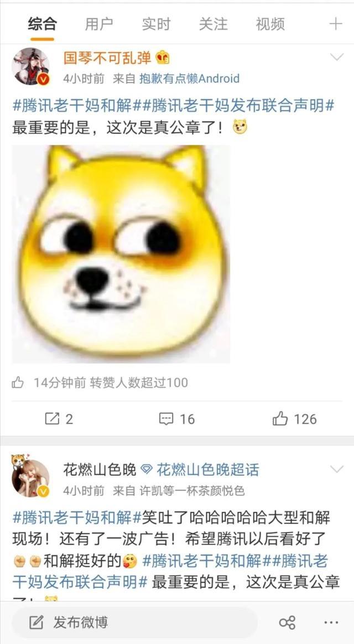Expand options chevron on 国琴不可乱弹 post
This screenshot has width=354, height=644.
pyautogui.click(x=337, y=57)
